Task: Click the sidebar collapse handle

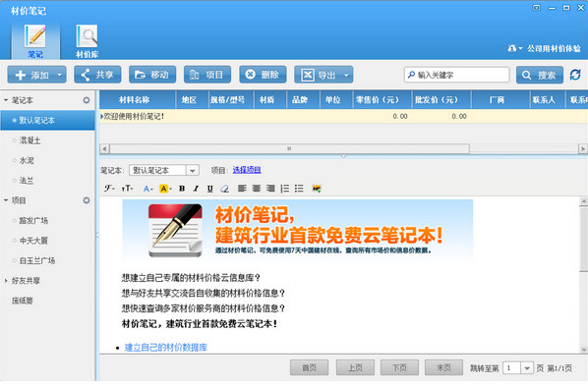Action: pyautogui.click(x=97, y=236)
